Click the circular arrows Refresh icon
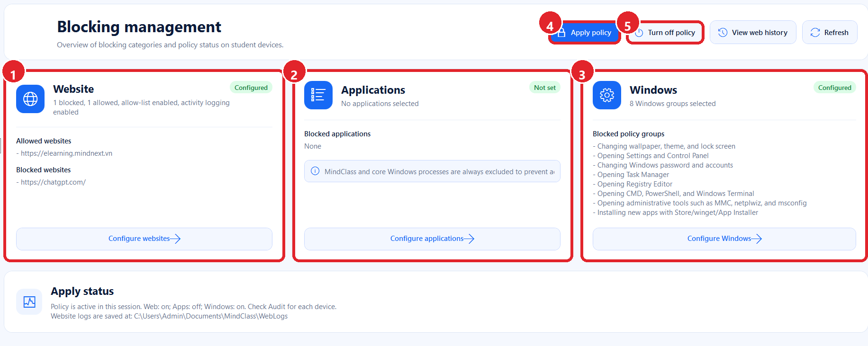This screenshot has height=346, width=868. click(815, 32)
